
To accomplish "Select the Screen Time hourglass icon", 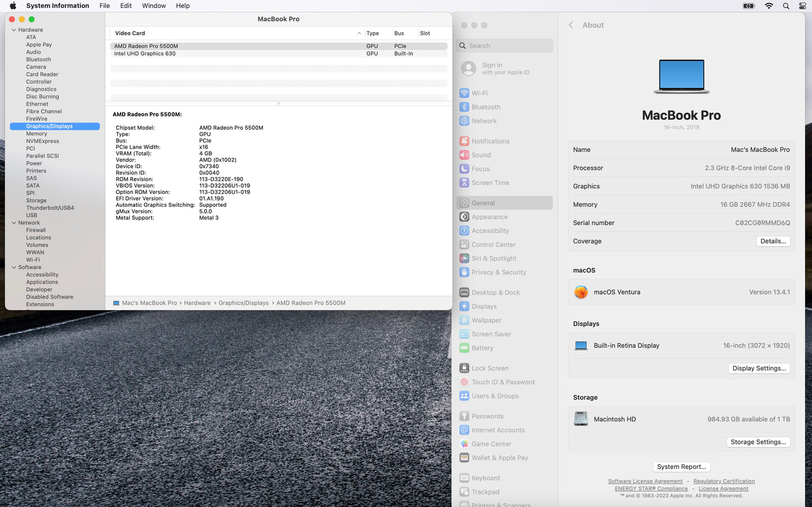I will coord(464,183).
